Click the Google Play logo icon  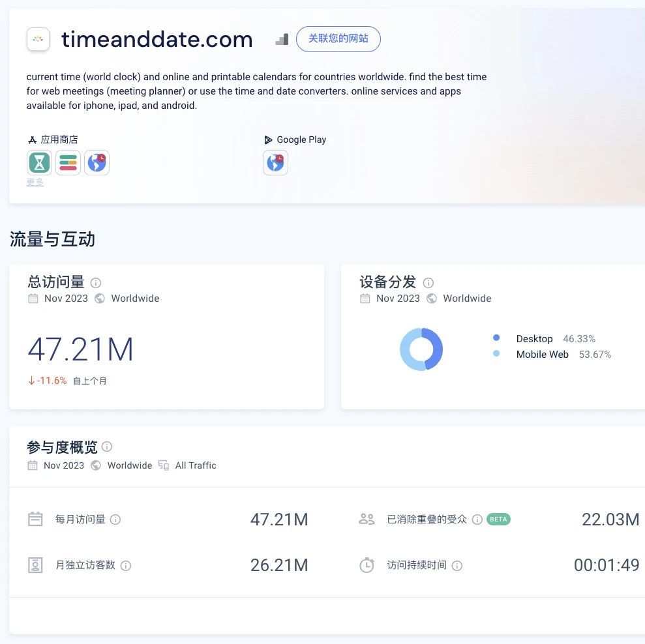click(x=268, y=140)
